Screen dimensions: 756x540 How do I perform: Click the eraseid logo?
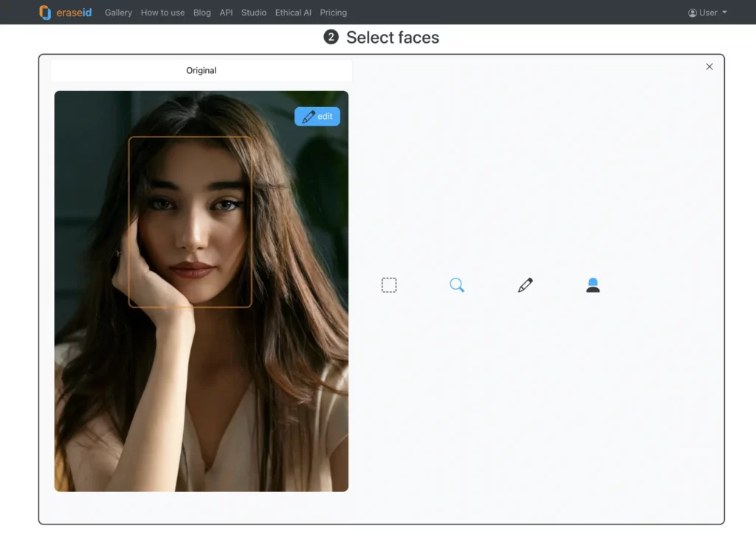click(65, 12)
